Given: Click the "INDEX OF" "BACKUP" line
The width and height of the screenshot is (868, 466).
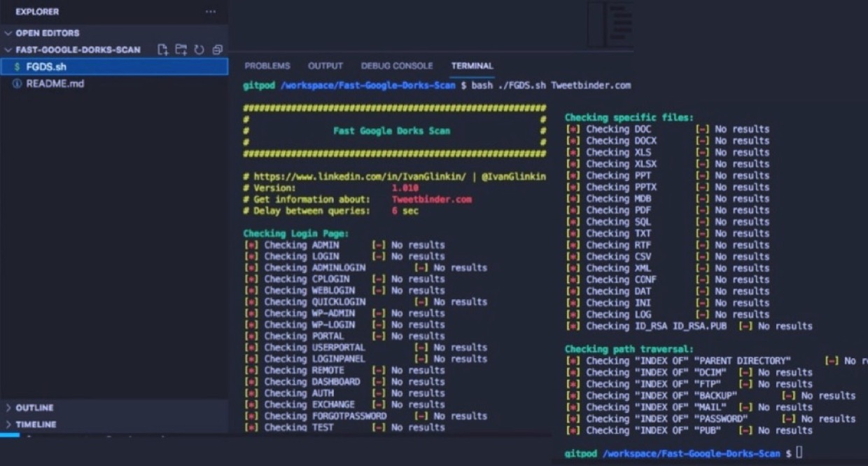Looking at the screenshot, I should pos(710,396).
